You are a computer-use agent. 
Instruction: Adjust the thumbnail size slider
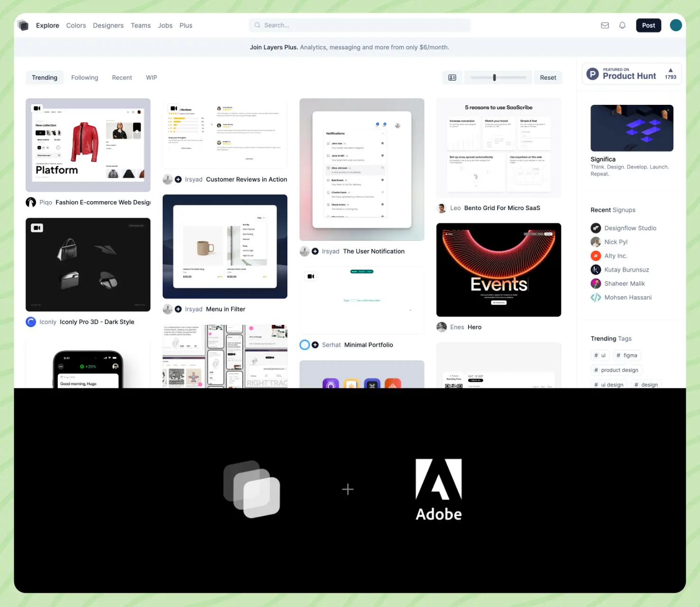[x=494, y=78]
